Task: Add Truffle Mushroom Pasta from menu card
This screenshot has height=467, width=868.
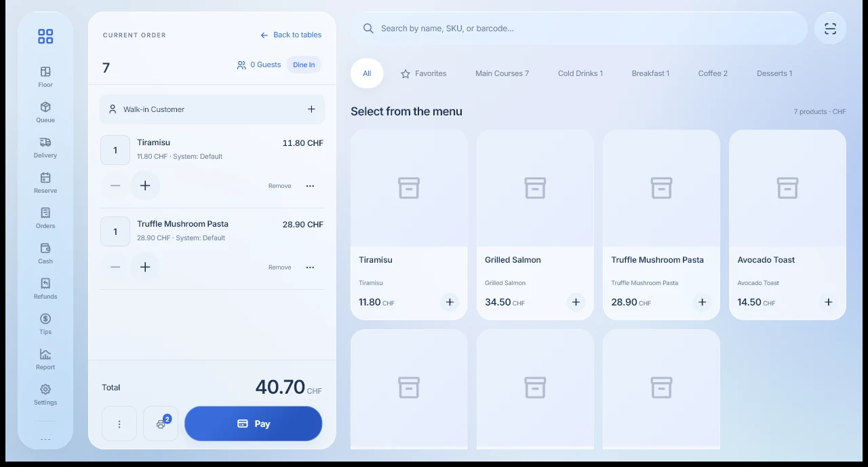Action: (x=702, y=302)
